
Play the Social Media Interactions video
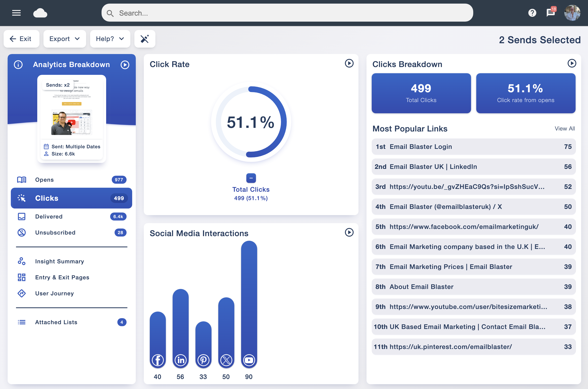click(x=349, y=233)
